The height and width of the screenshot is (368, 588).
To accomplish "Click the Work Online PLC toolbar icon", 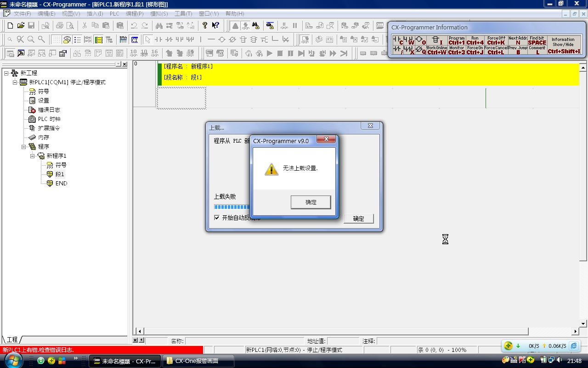I will click(x=235, y=26).
